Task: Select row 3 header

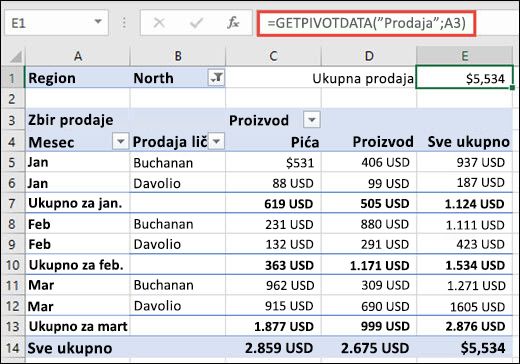Action: (12, 120)
